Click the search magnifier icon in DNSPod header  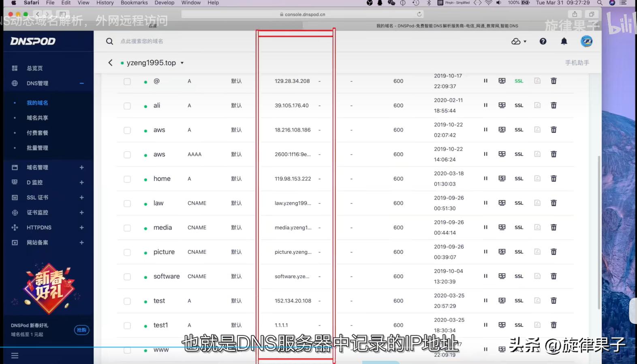pos(109,41)
